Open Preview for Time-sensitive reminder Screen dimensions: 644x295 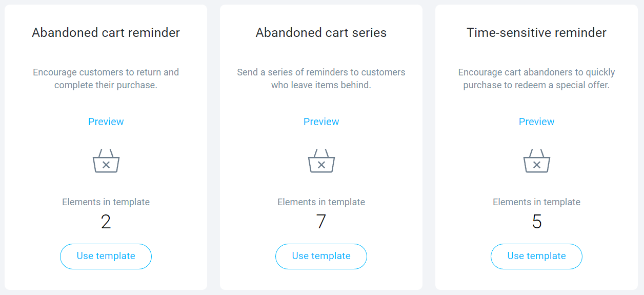click(537, 122)
